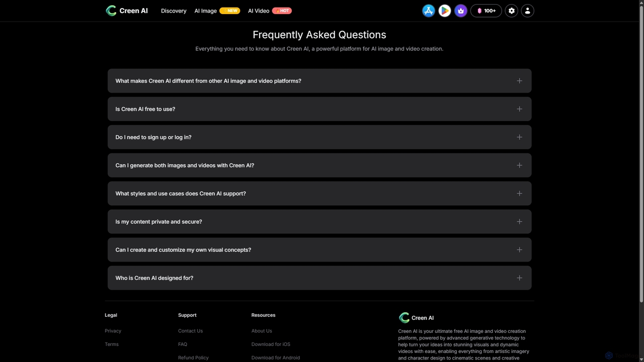Screen dimensions: 644x362
Task: Expand 'Is my content private and secure?' question
Action: click(x=319, y=222)
